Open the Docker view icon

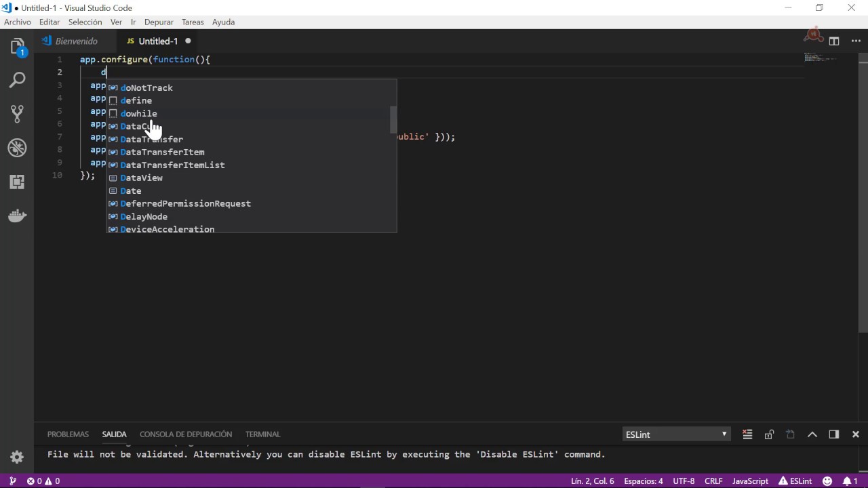click(17, 216)
